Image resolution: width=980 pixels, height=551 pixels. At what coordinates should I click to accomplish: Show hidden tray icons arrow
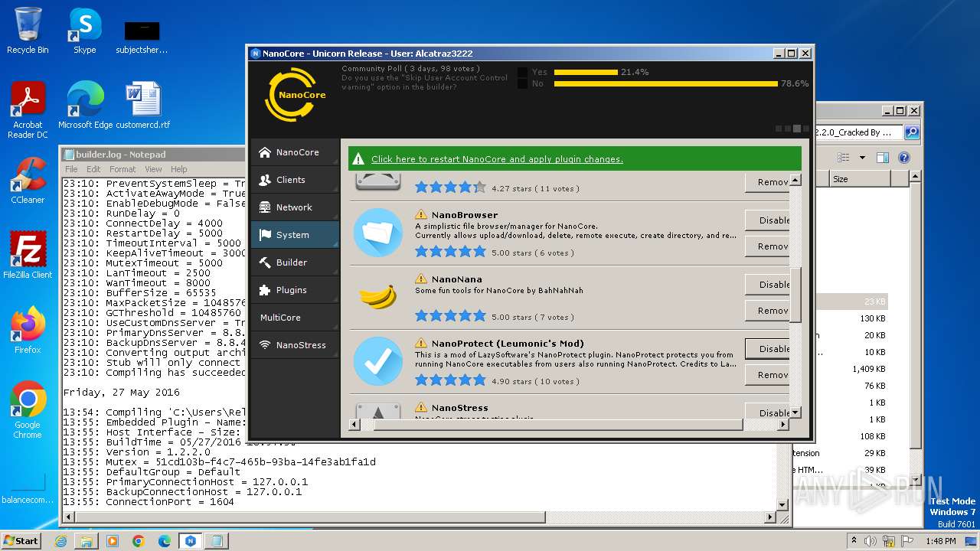854,541
